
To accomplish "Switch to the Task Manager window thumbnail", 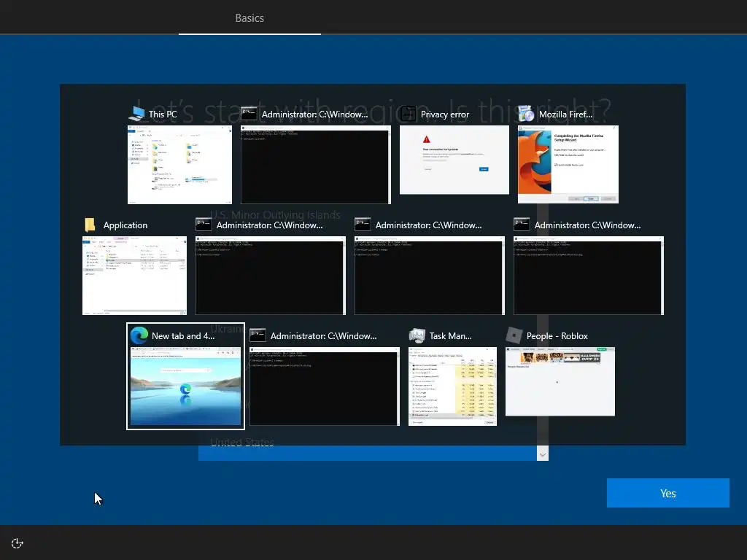I will [452, 386].
